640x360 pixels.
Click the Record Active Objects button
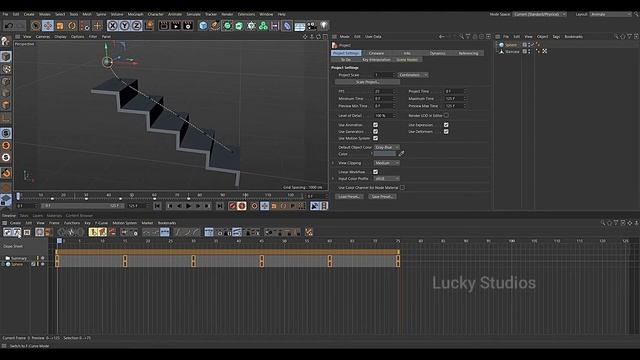click(x=232, y=206)
